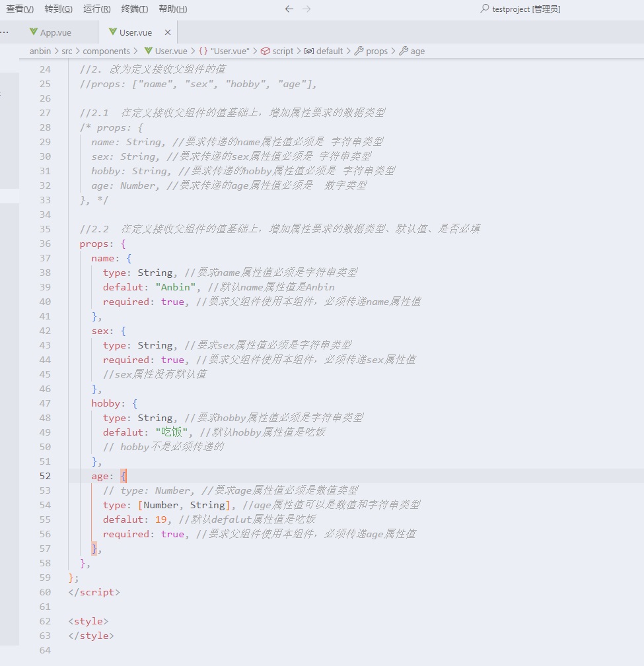
Task: Click the sex key on line 42
Action: pos(100,331)
